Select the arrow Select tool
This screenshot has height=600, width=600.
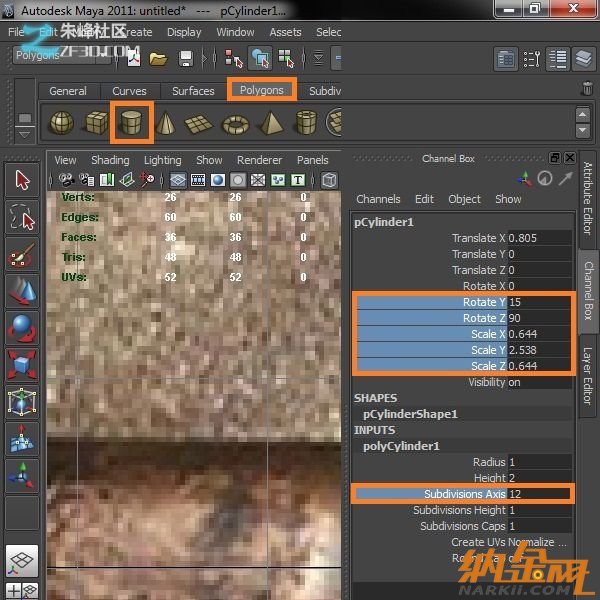tap(22, 180)
